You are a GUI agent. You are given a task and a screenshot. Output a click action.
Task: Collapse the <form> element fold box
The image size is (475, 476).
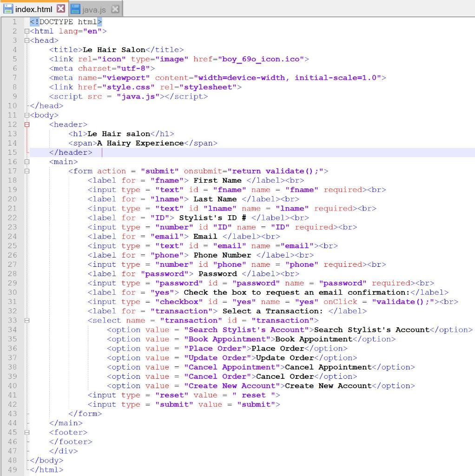27,171
